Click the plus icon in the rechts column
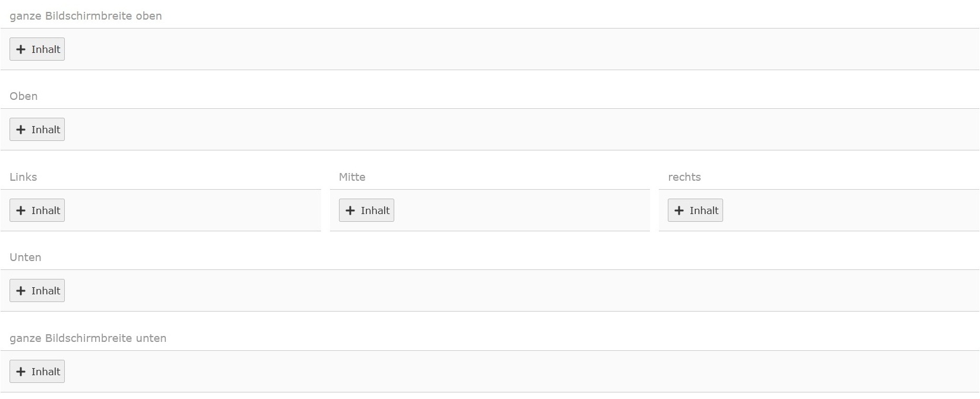 (x=679, y=211)
